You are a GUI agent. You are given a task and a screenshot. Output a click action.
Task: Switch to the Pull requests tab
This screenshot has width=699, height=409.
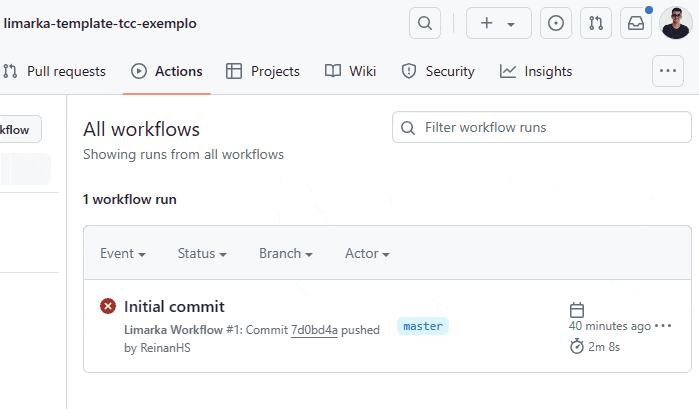(x=54, y=71)
